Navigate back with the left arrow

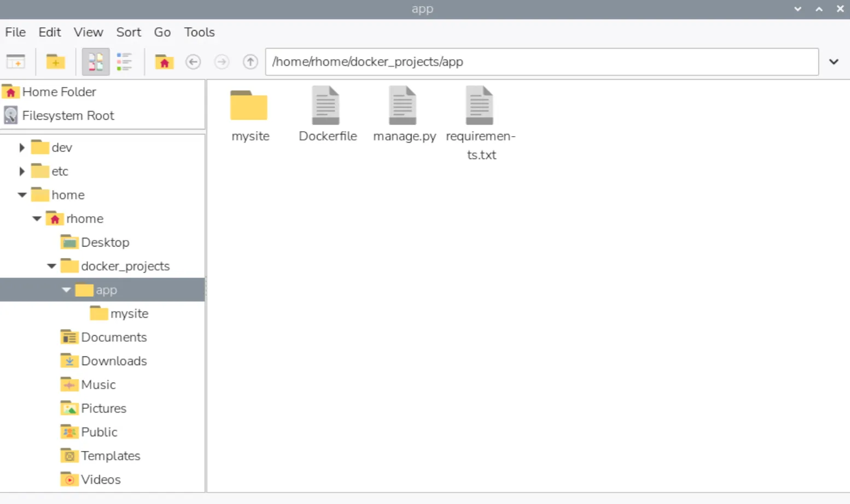click(193, 62)
